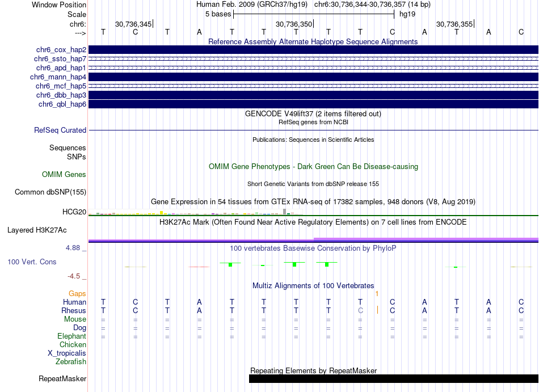
Task: Click the grey C base in Rhesus row
Action: (x=360, y=310)
